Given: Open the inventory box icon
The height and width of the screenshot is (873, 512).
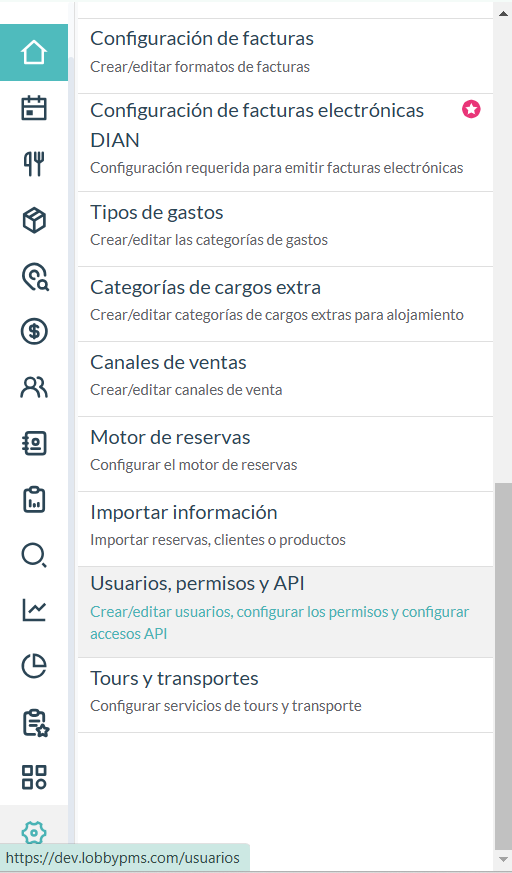Looking at the screenshot, I should (34, 220).
